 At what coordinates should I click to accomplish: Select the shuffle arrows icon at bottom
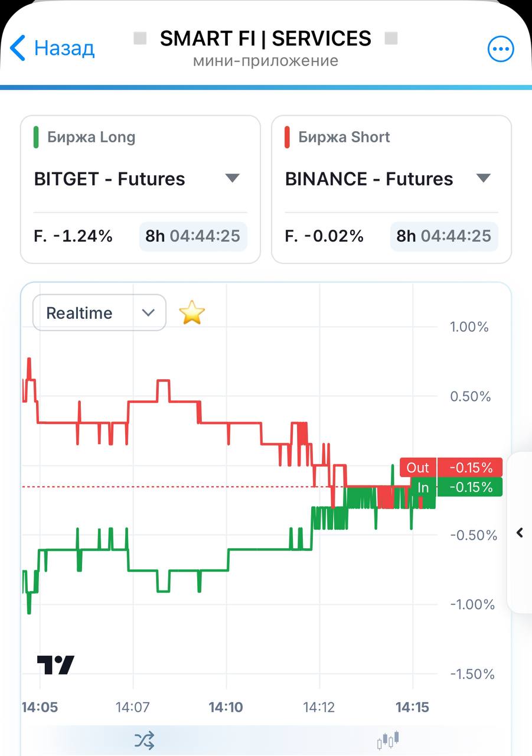point(144,739)
